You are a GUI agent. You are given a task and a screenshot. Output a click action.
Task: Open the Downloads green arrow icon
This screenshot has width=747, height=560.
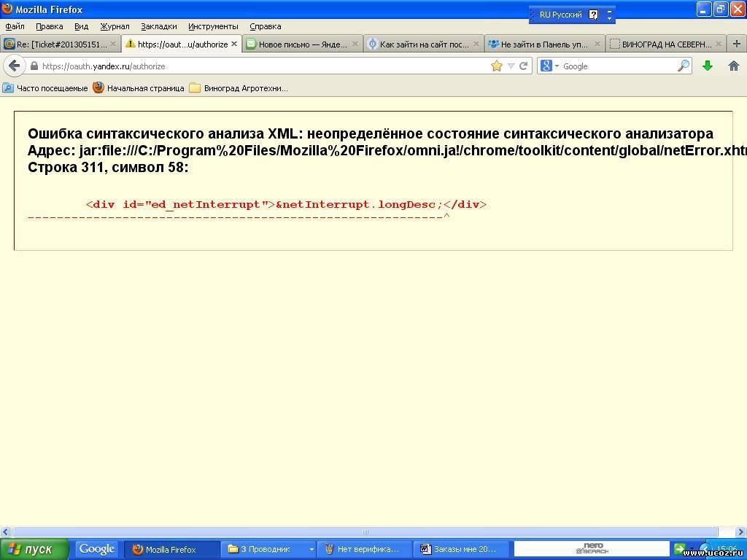click(x=707, y=66)
